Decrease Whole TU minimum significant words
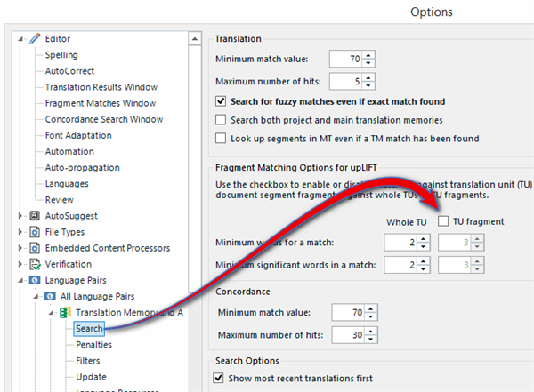This screenshot has height=392, width=534. click(423, 268)
